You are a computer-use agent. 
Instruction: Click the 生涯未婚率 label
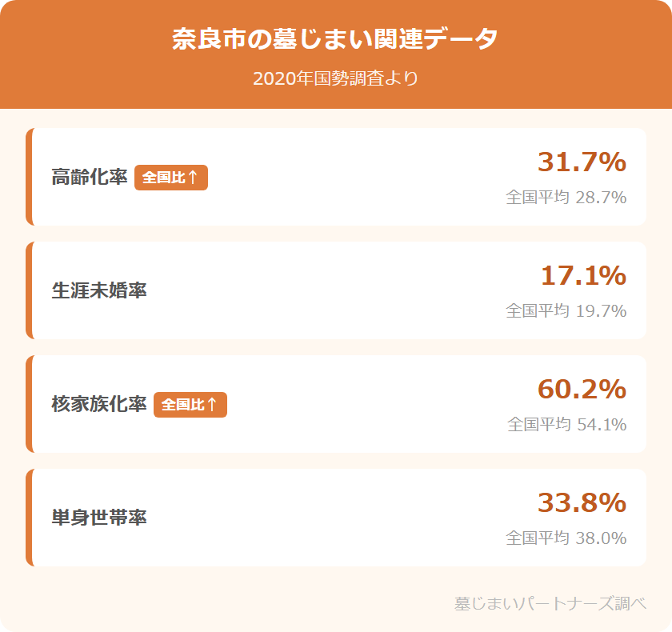click(x=99, y=290)
